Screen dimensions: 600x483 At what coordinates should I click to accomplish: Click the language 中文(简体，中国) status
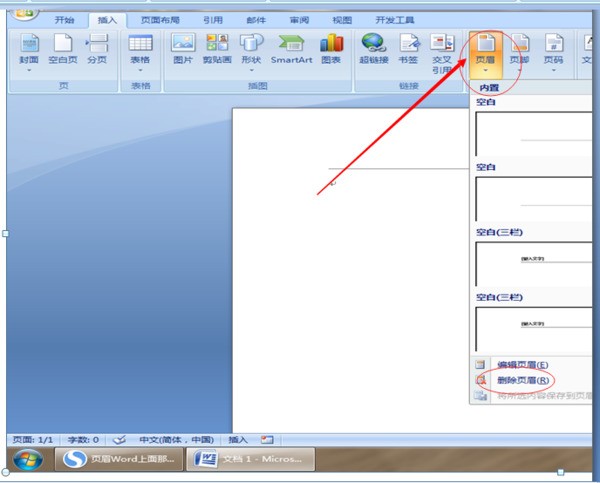(x=176, y=440)
